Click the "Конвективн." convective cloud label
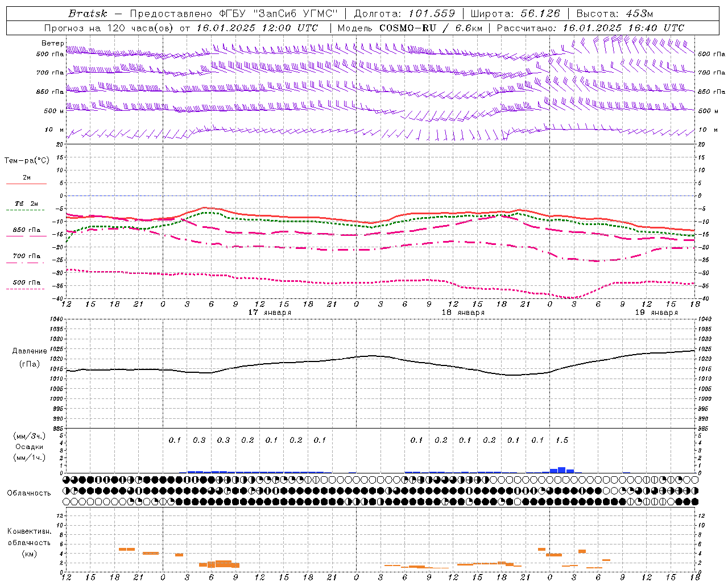Image resolution: width=728 pixels, height=582 pixels. 29,531
